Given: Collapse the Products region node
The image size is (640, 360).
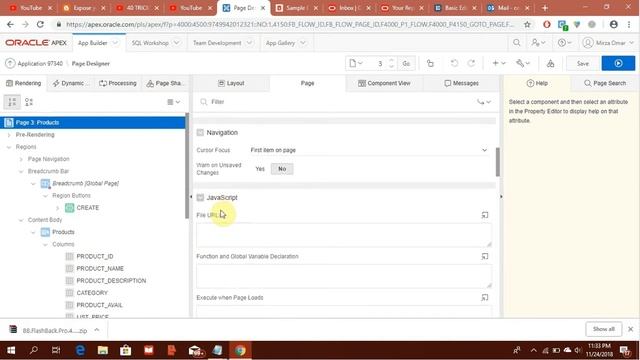Looking at the screenshot, I should pos(33,232).
